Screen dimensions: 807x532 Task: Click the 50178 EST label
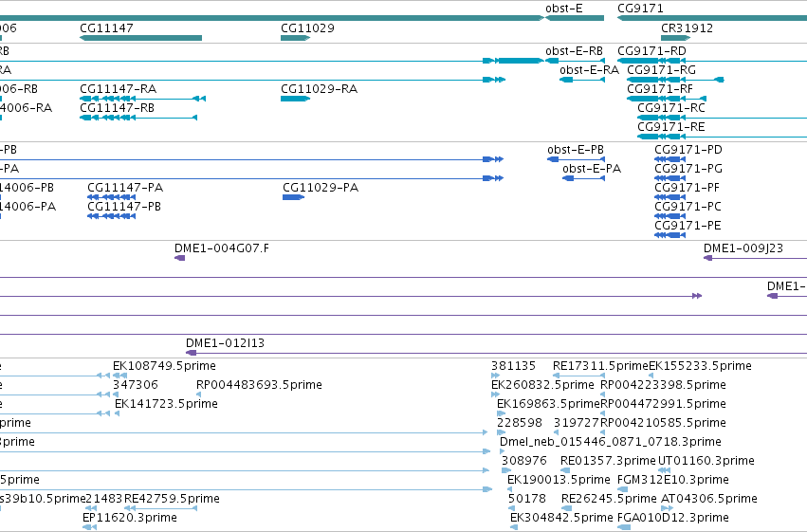click(527, 499)
